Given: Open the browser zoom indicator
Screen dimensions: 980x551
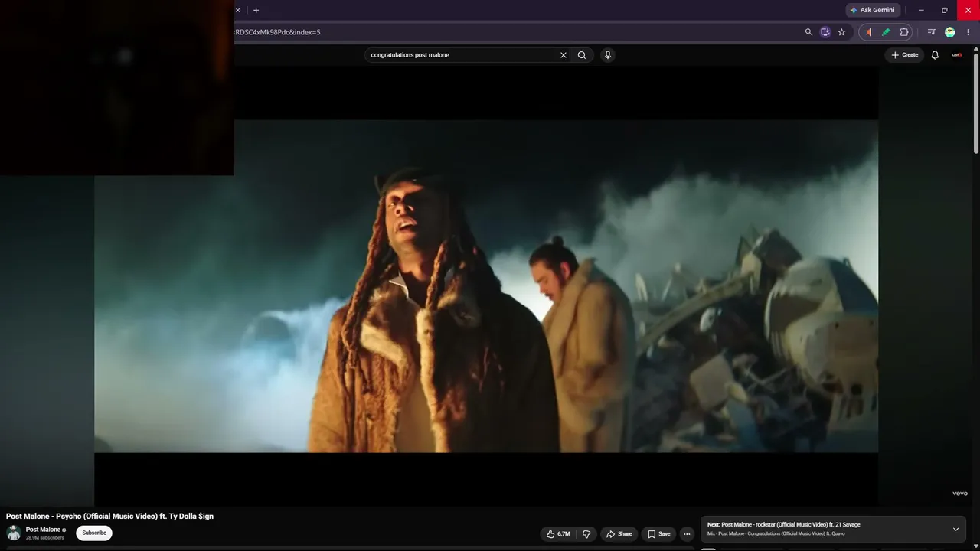Looking at the screenshot, I should click(808, 32).
